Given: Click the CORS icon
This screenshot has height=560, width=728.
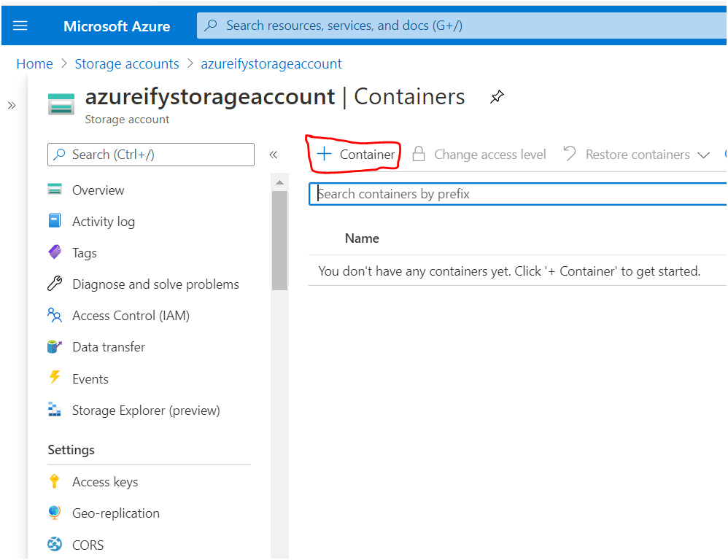Looking at the screenshot, I should point(55,544).
